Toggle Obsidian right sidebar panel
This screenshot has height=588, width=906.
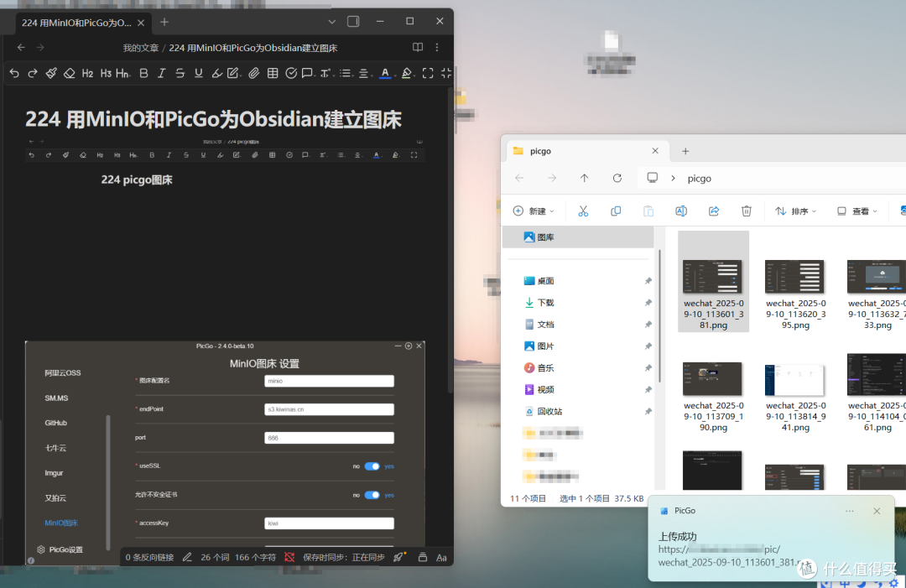[353, 21]
